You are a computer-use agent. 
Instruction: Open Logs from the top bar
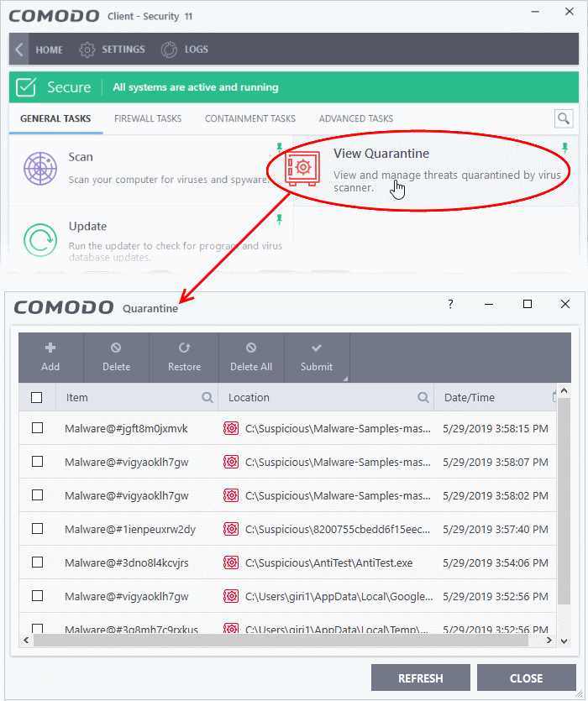click(x=184, y=50)
